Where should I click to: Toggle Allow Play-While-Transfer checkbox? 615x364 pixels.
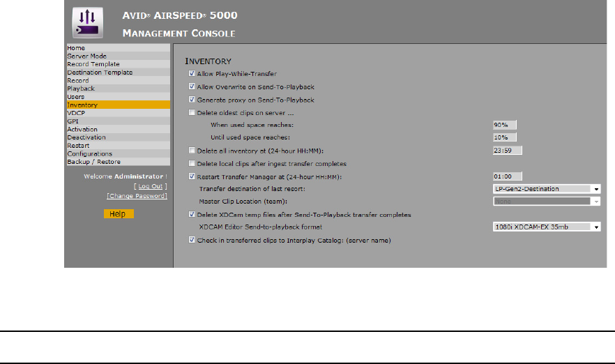pyautogui.click(x=192, y=73)
